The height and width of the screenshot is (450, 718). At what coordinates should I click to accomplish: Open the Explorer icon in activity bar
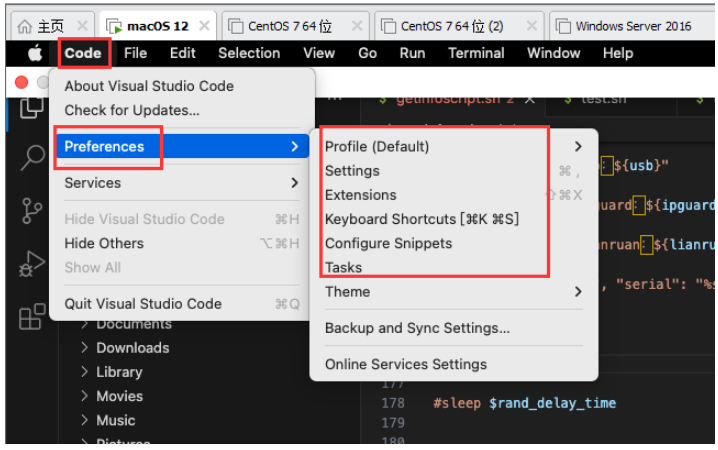32,108
